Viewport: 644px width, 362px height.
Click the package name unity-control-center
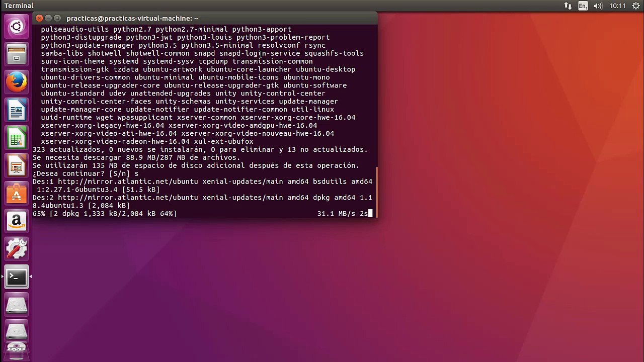[283, 94]
